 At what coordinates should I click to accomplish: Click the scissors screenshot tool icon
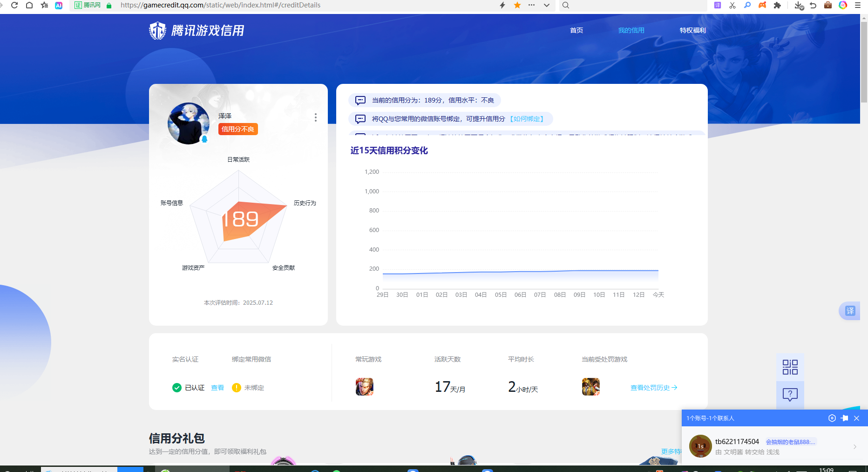coord(732,5)
